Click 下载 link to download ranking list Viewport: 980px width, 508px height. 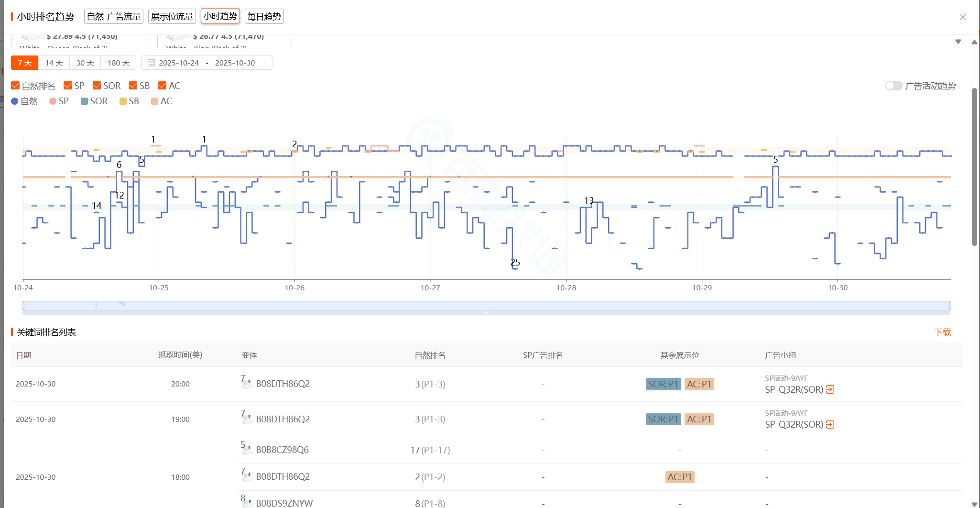click(942, 332)
